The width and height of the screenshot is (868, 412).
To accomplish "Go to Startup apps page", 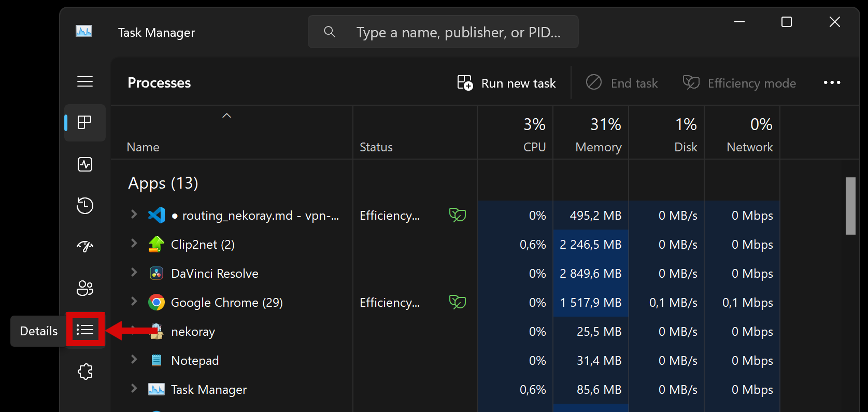I will [x=85, y=247].
